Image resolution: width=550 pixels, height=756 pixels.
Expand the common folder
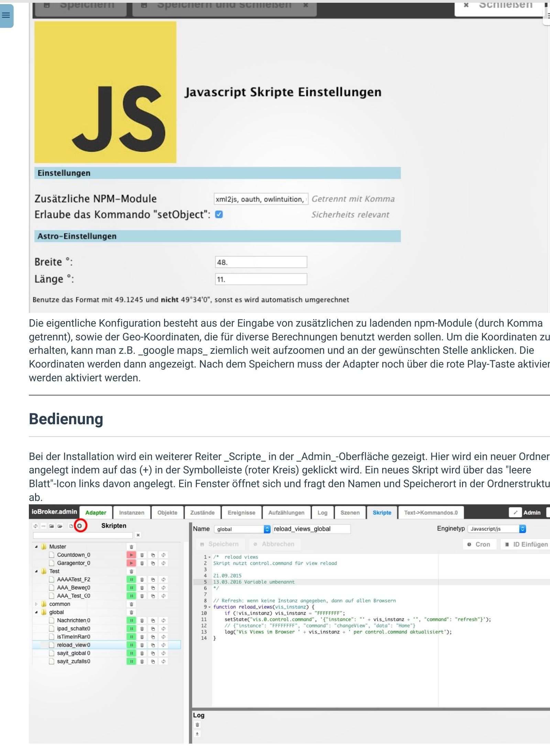[36, 604]
